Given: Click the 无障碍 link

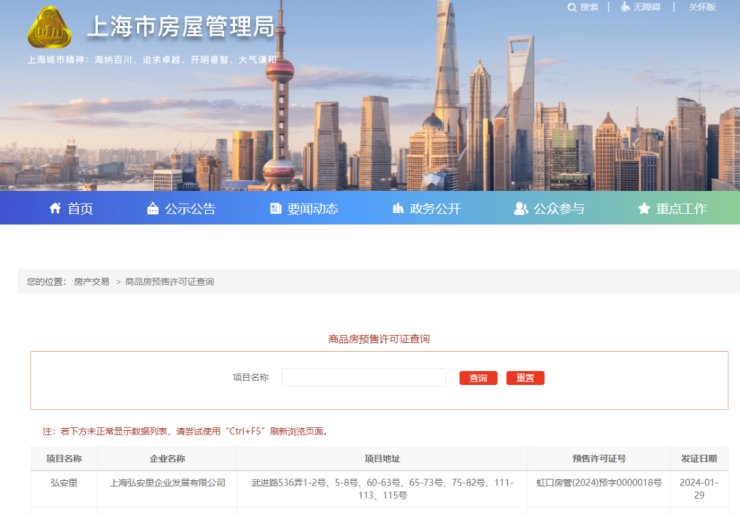Looking at the screenshot, I should (647, 7).
